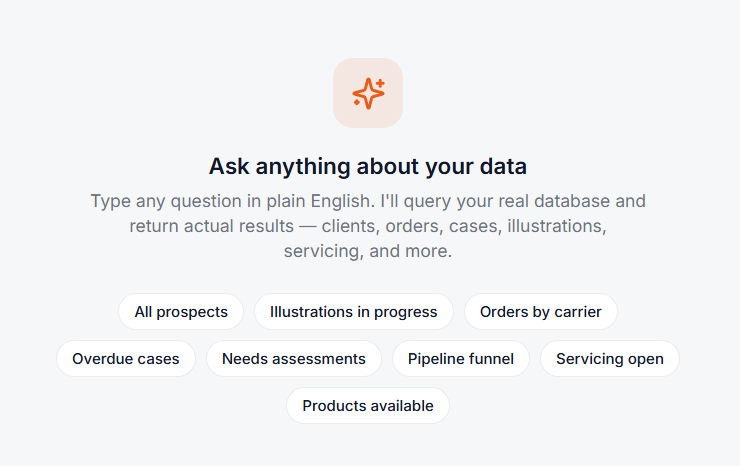The height and width of the screenshot is (466, 740).
Task: Click the word illustrations in the description
Action: coord(556,226)
